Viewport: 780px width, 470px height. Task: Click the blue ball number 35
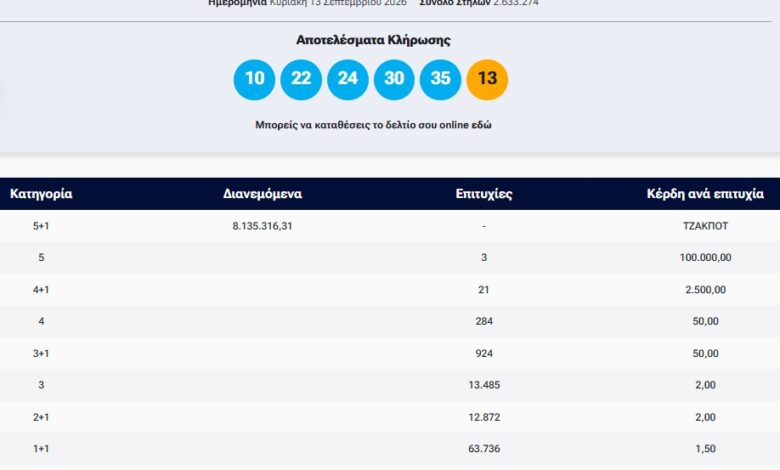440,80
